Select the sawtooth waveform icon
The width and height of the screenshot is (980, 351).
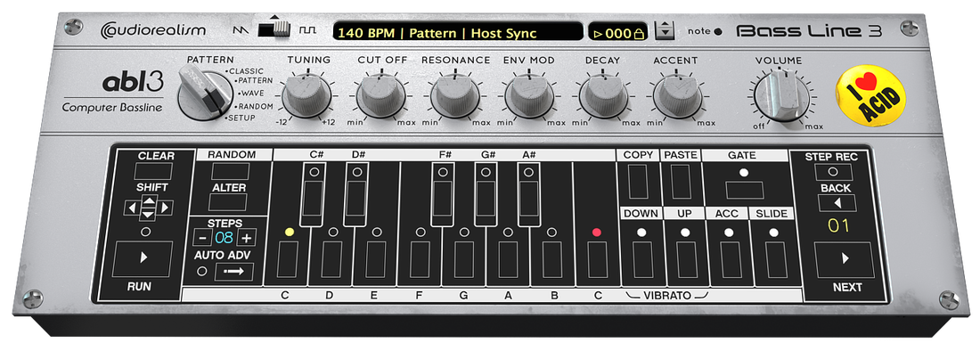(241, 29)
